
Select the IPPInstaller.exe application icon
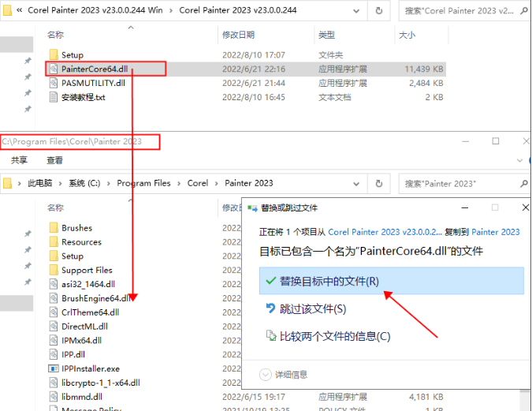53,368
